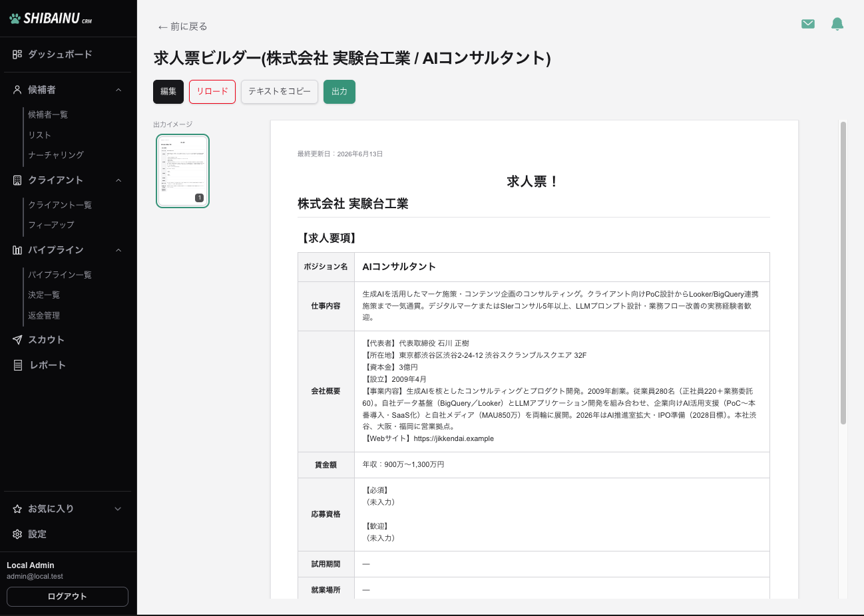The width and height of the screenshot is (864, 616).
Task: Click the 【求人要項】 section heading
Action: pos(328,238)
